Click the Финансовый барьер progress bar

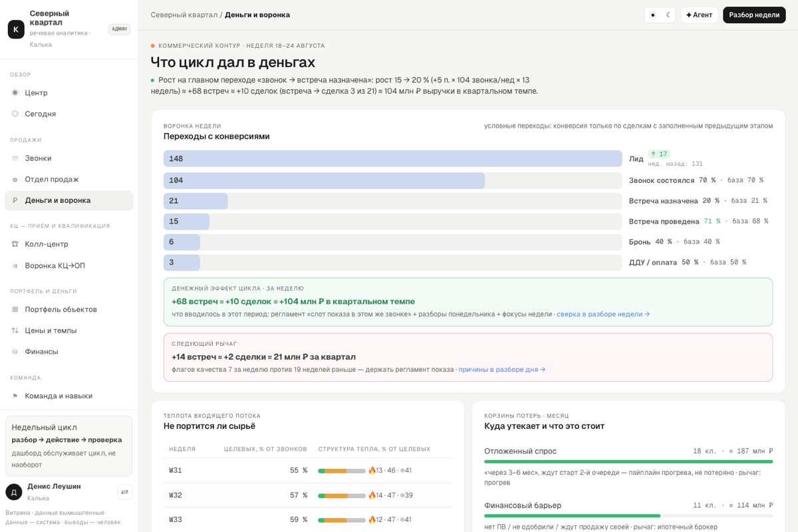tap(628, 516)
